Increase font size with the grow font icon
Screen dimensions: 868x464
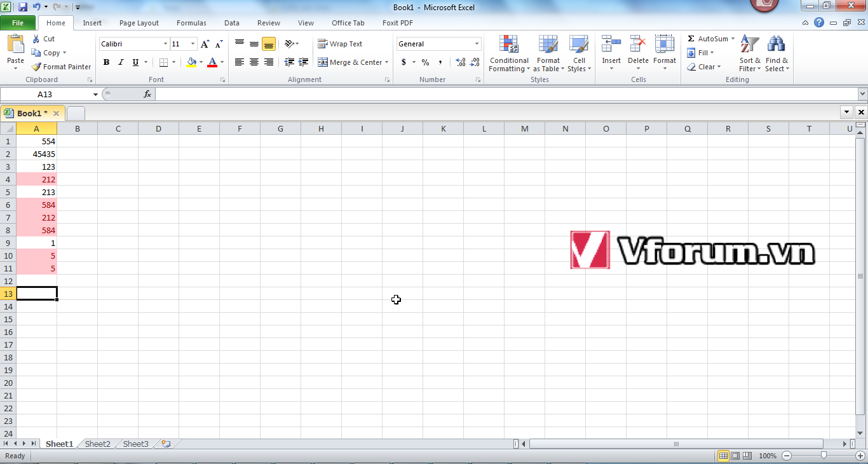(205, 44)
